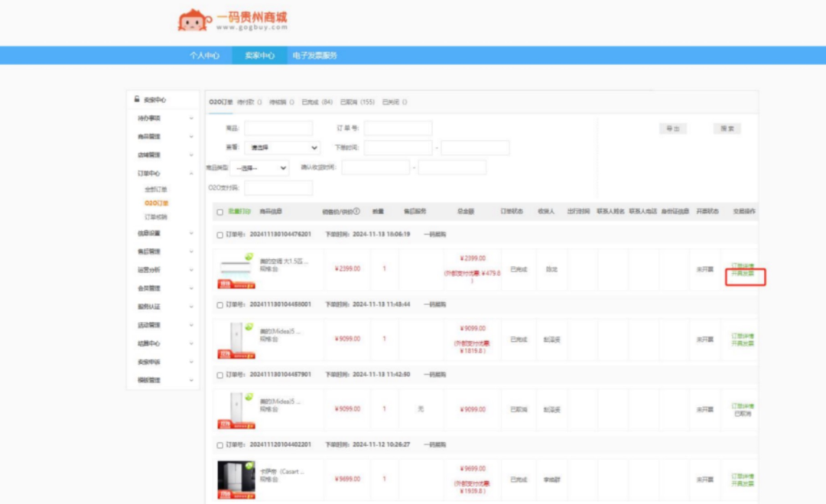The width and height of the screenshot is (826, 504).
Task: Open the 套餐 请选择 dropdown
Action: click(281, 147)
